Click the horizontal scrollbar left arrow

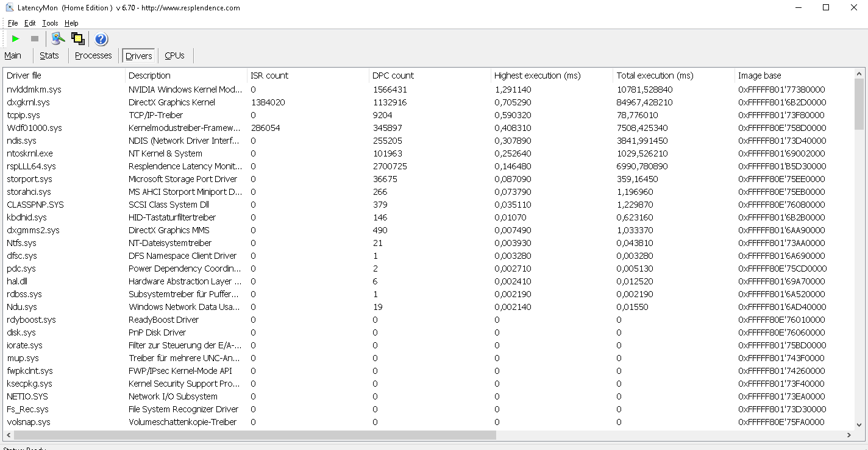pyautogui.click(x=8, y=435)
